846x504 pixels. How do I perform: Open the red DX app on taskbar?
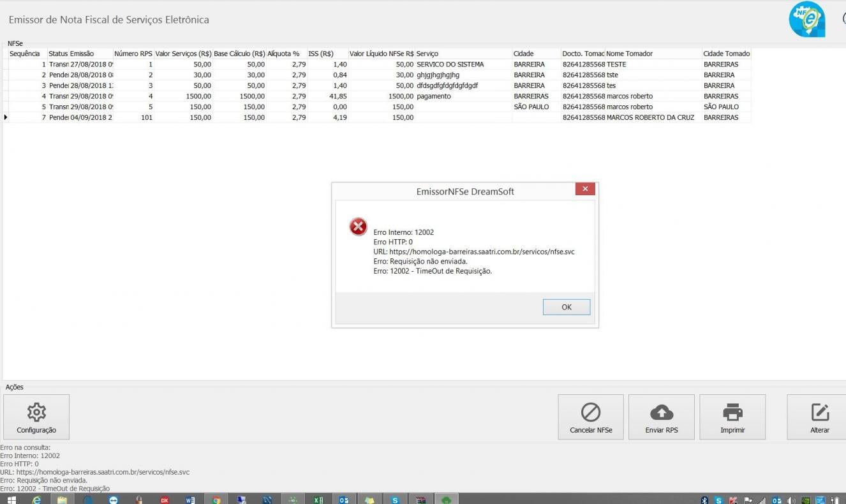pos(165,500)
